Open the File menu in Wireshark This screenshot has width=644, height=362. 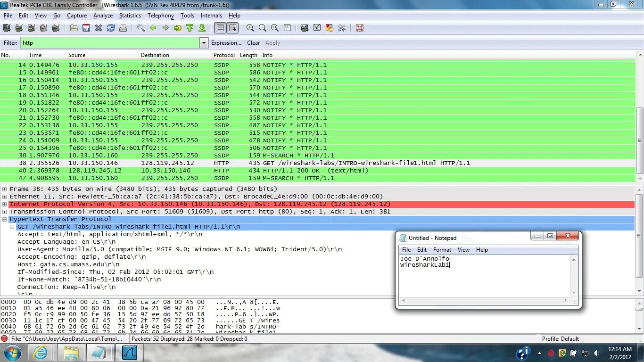[x=8, y=16]
